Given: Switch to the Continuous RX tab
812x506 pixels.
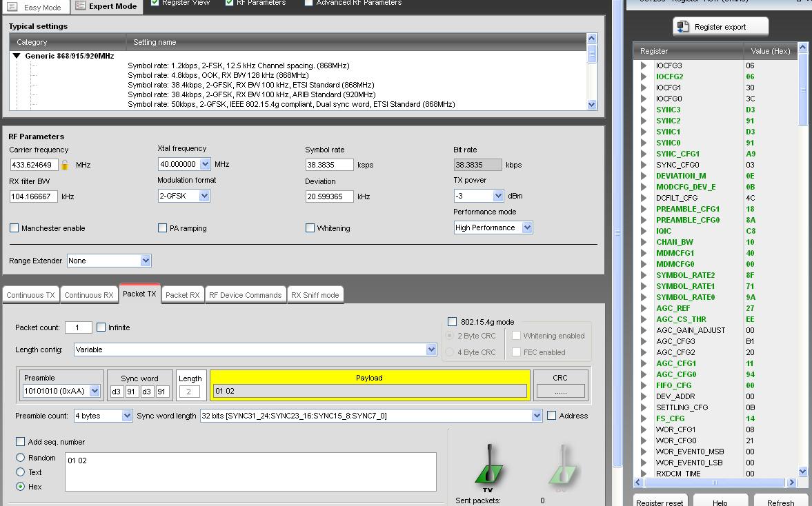Looking at the screenshot, I should click(89, 295).
